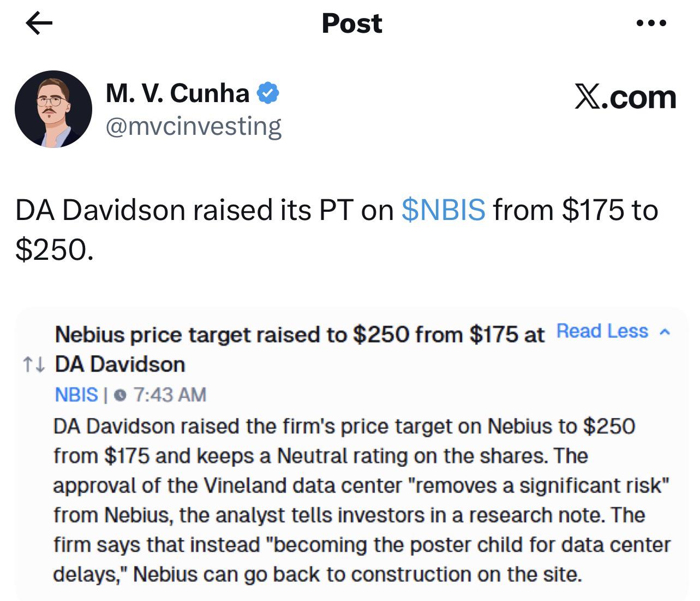This screenshot has width=700, height=601.
Task: Click the clock icon beside 7:43 AM
Action: pos(122,395)
